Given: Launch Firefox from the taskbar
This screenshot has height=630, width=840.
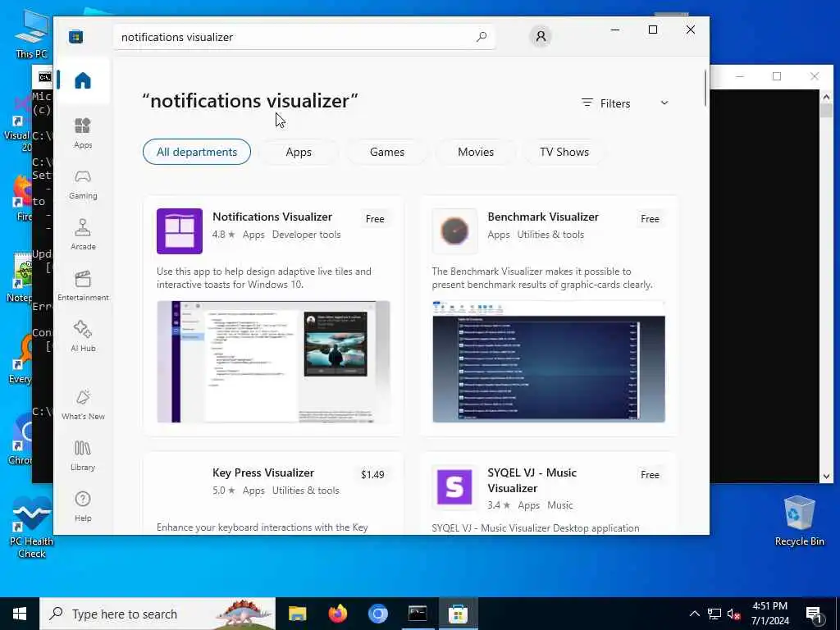Looking at the screenshot, I should point(337,614).
